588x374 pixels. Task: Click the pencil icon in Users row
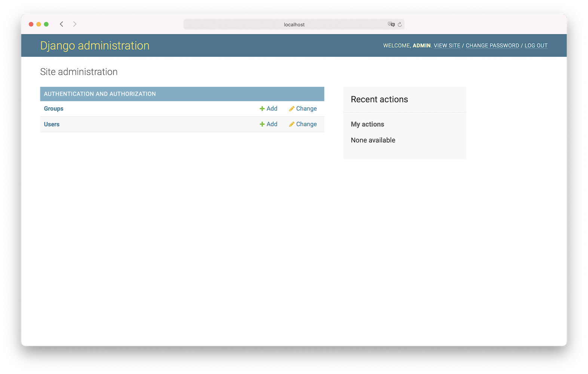click(292, 124)
